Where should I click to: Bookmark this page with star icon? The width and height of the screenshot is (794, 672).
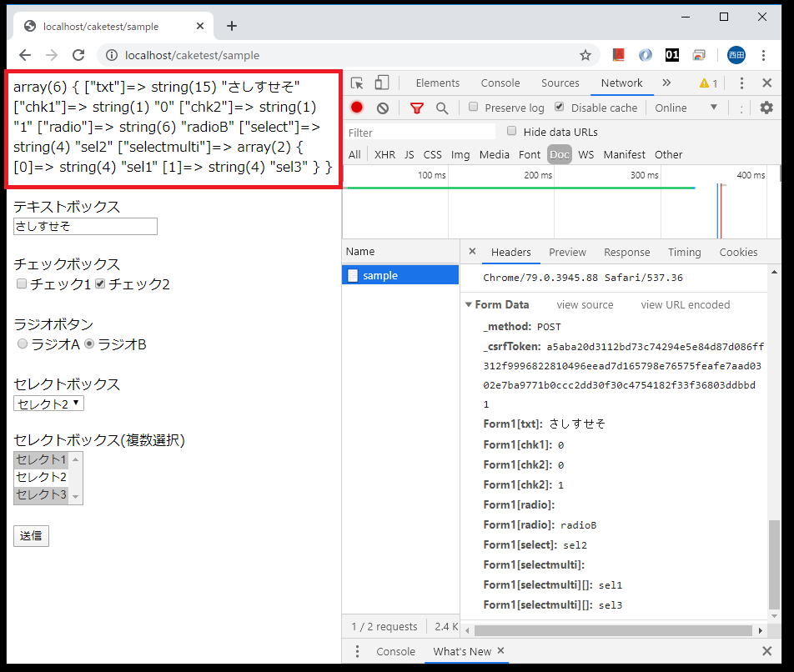[x=585, y=55]
